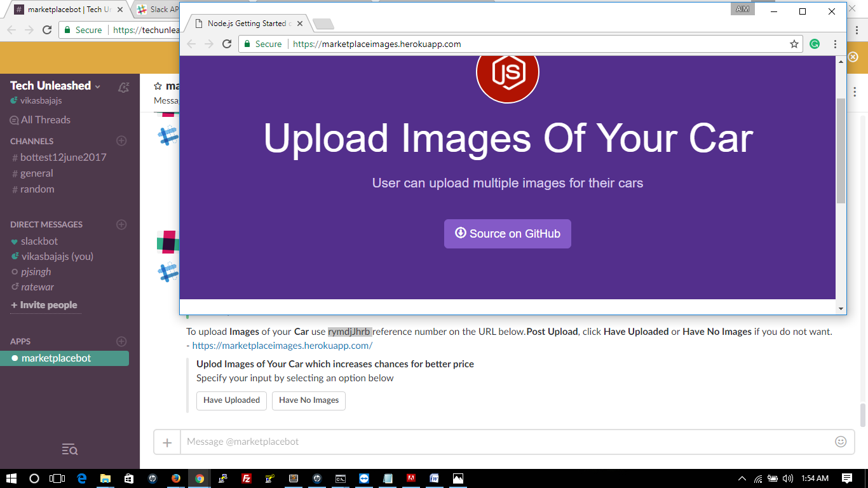Open Microsoft Edge from the taskbar
Image resolution: width=868 pixels, height=488 pixels.
(x=82, y=478)
